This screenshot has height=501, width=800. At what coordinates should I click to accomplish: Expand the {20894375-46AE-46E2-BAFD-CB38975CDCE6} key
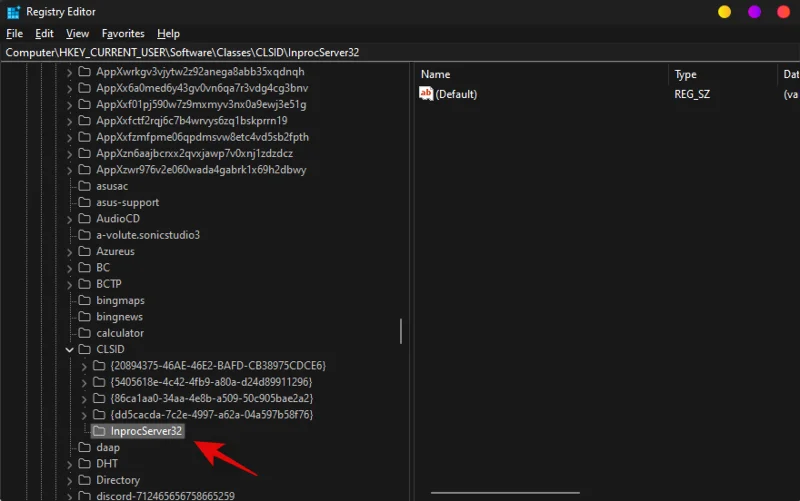tap(84, 366)
